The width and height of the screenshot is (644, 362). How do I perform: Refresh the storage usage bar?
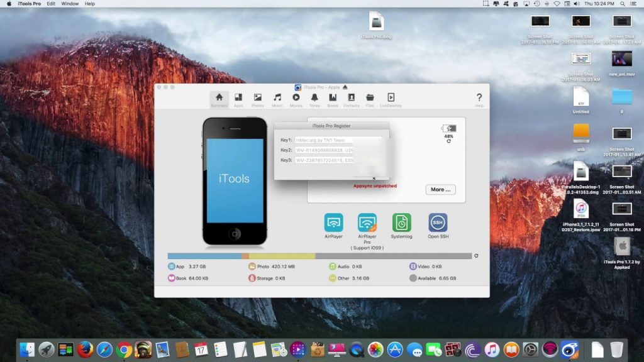pyautogui.click(x=476, y=256)
